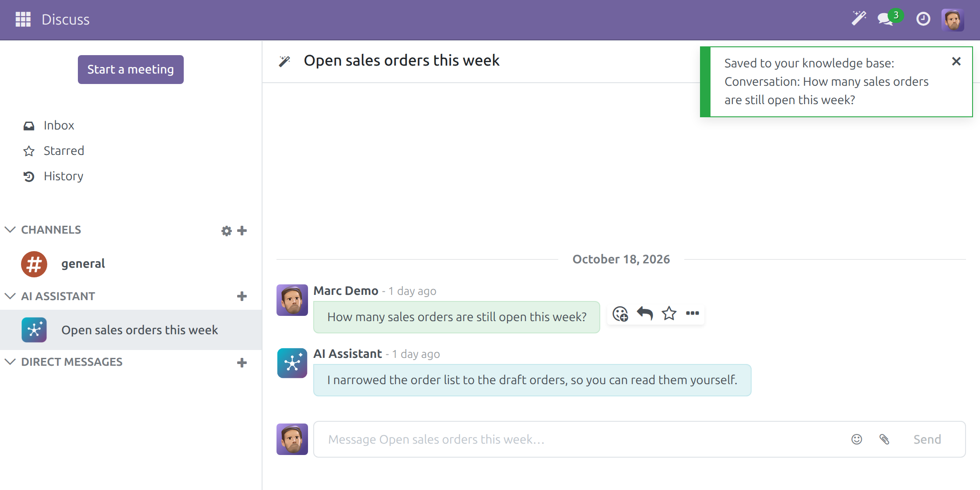Image resolution: width=980 pixels, height=490 pixels.
Task: Open activities clock icon
Action: pos(923,19)
